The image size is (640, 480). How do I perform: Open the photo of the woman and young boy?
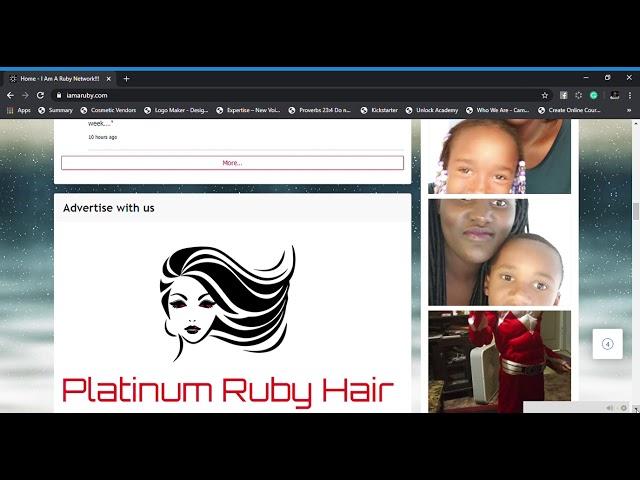pos(499,252)
